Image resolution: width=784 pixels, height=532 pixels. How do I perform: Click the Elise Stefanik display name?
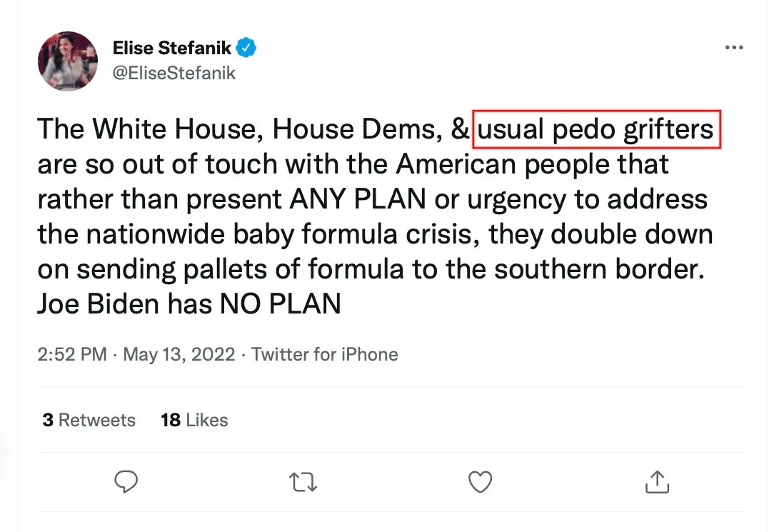(172, 48)
